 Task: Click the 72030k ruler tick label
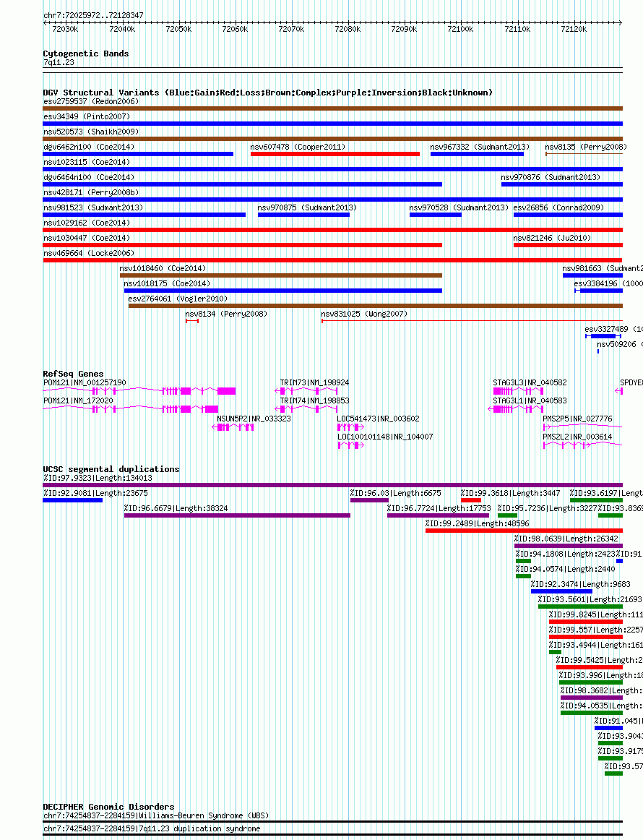65,30
